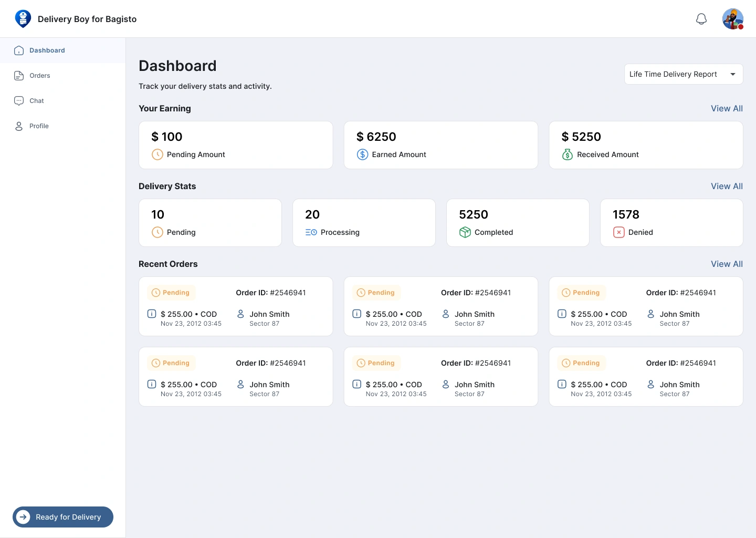Click the Denied label
This screenshot has height=538, width=756.
[x=640, y=232]
